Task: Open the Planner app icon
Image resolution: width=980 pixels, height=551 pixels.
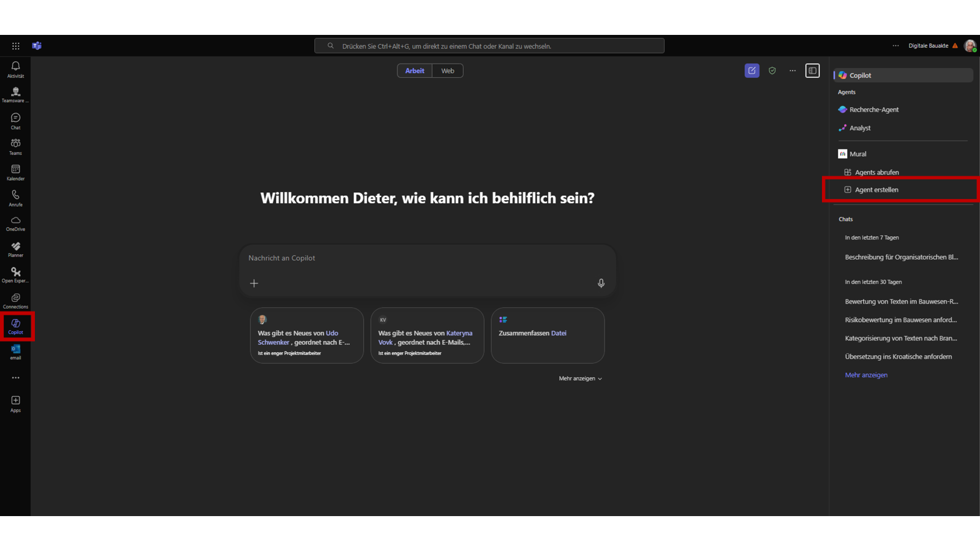Action: tap(15, 249)
